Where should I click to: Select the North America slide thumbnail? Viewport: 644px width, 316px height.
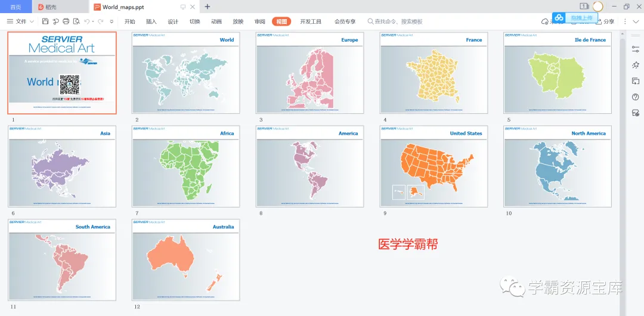tap(558, 166)
